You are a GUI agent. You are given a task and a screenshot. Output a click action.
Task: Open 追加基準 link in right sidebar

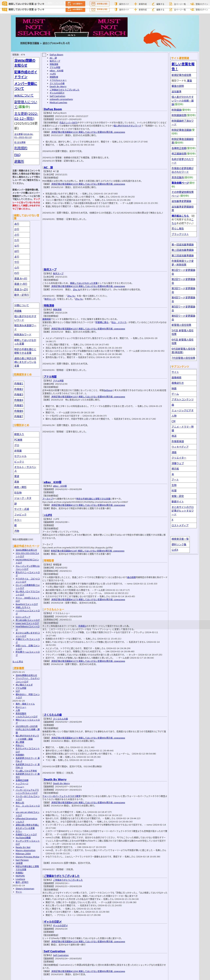click(176, 92)
